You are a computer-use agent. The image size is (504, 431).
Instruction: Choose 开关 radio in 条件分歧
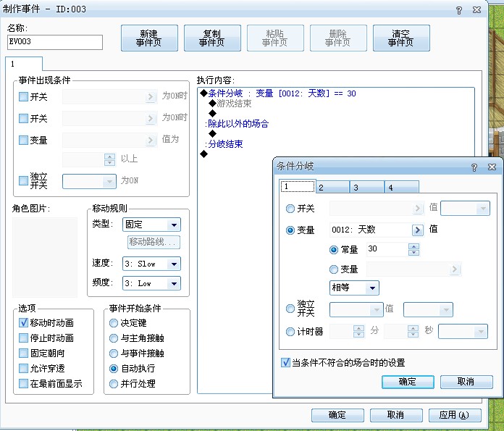coord(290,209)
